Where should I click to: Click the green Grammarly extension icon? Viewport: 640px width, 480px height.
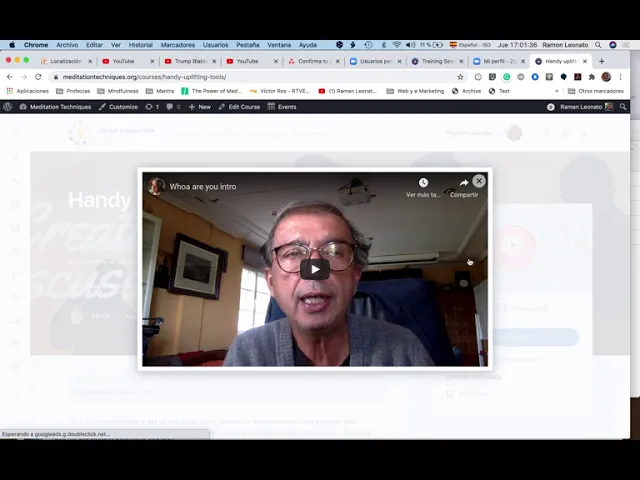[x=507, y=77]
